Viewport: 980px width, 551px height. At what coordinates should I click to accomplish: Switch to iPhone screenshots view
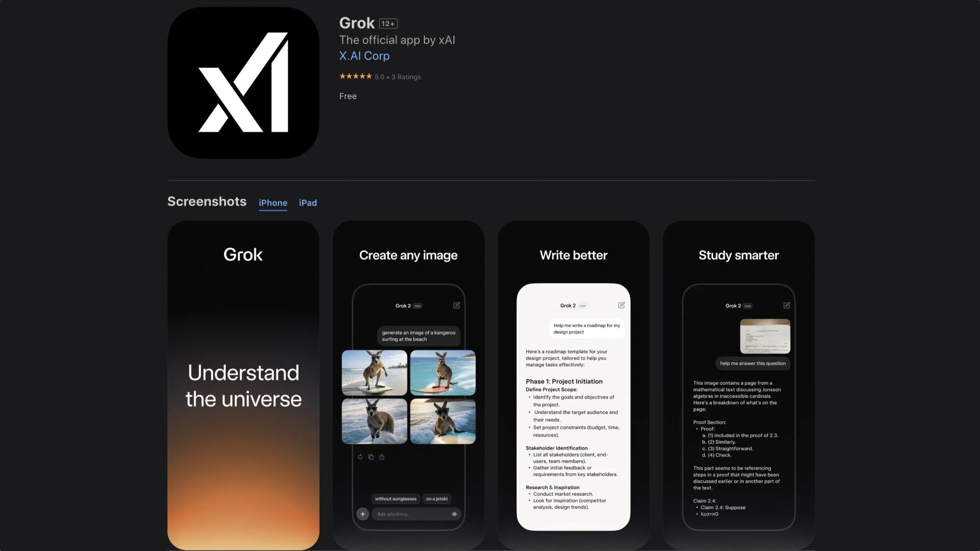pos(273,203)
